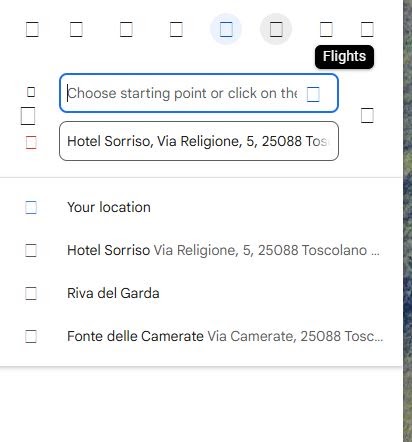Click the search icon inside starting point field
This screenshot has width=412, height=442.
[313, 94]
